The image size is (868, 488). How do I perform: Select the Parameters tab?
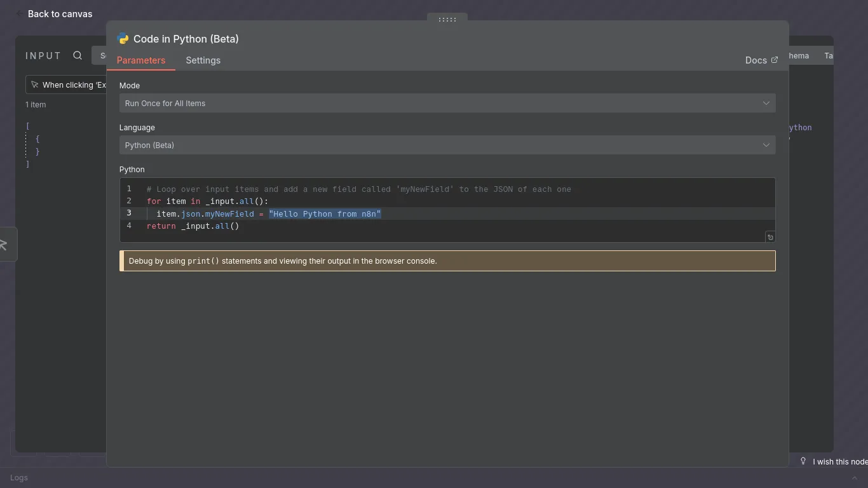[142, 60]
